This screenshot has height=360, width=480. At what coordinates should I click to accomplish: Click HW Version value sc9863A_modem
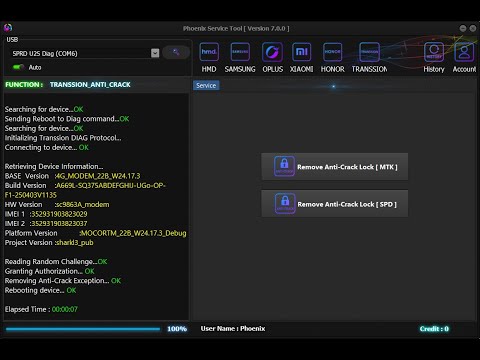[x=82, y=204]
